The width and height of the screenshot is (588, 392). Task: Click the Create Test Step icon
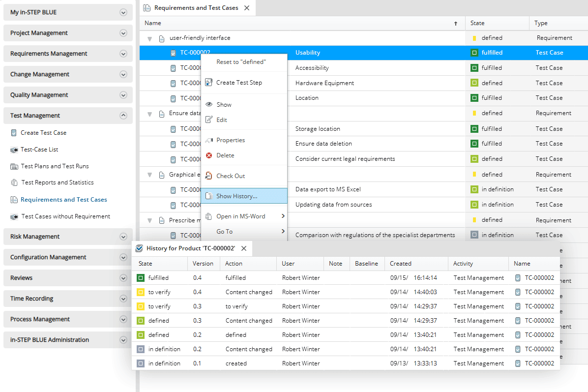coord(208,83)
